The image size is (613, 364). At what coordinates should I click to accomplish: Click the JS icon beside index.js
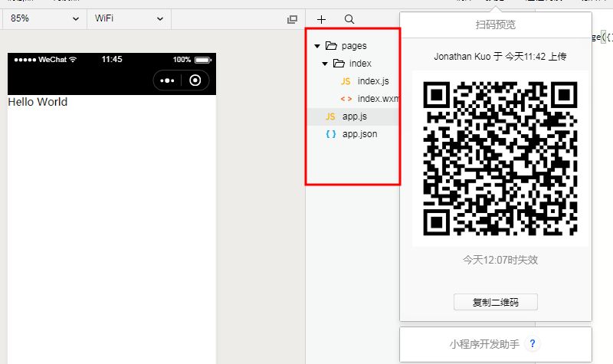pyautogui.click(x=346, y=81)
